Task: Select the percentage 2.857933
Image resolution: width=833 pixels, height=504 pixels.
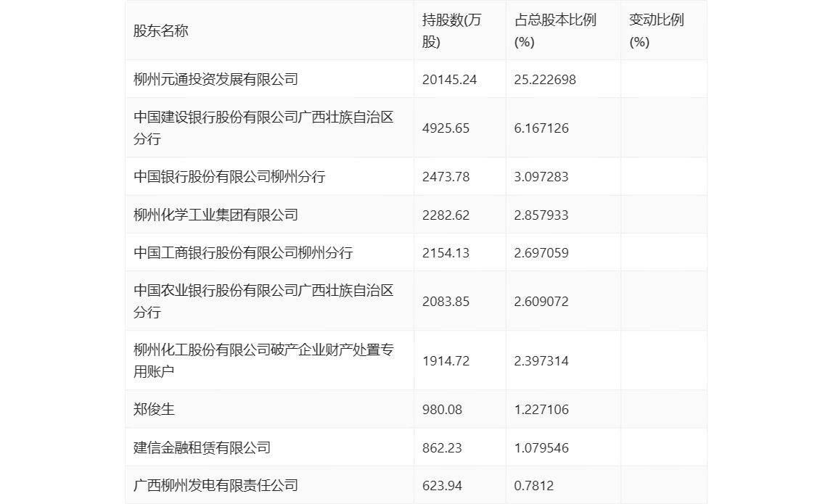Action: click(541, 215)
